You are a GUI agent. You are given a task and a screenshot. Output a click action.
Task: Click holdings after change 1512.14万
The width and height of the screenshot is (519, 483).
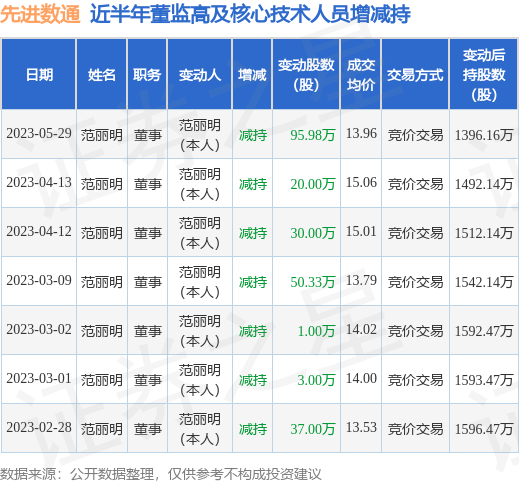pyautogui.click(x=484, y=233)
